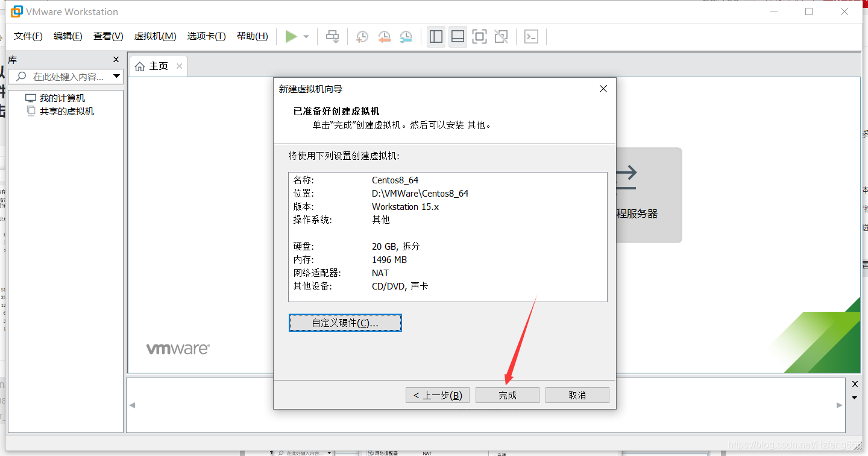Open the 帮助(H) menu
Screen dimensions: 868x456
tap(252, 36)
